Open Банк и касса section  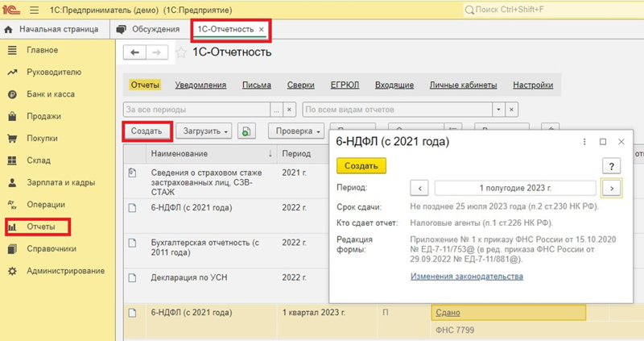(x=51, y=94)
